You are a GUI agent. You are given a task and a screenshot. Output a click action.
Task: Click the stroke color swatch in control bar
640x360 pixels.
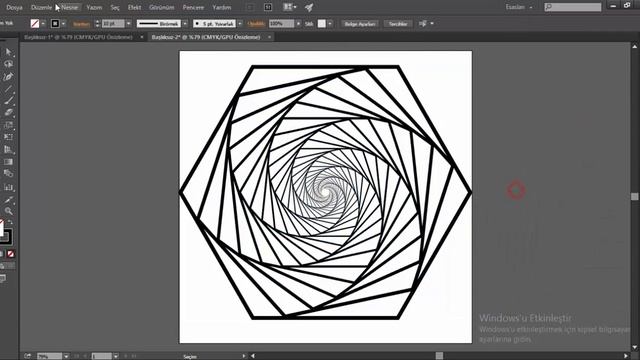click(x=55, y=24)
